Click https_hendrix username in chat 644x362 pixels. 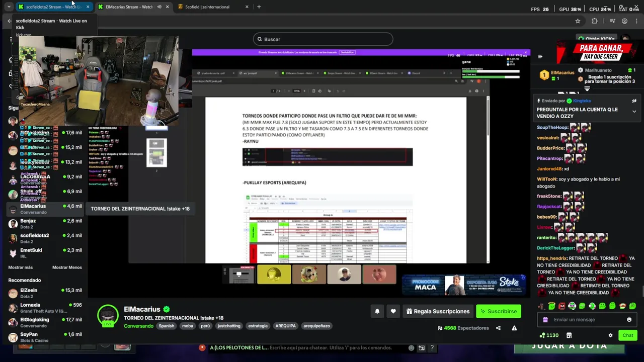pyautogui.click(x=552, y=258)
